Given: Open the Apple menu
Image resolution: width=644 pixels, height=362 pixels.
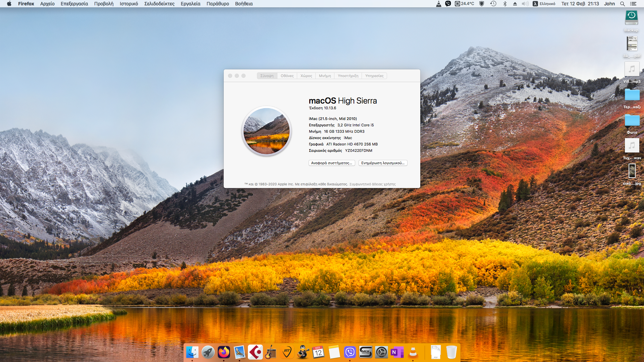Looking at the screenshot, I should pos(9,4).
